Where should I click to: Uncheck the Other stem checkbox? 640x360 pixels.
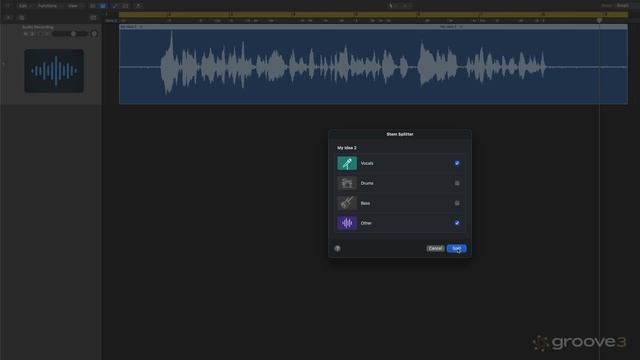pyautogui.click(x=457, y=223)
